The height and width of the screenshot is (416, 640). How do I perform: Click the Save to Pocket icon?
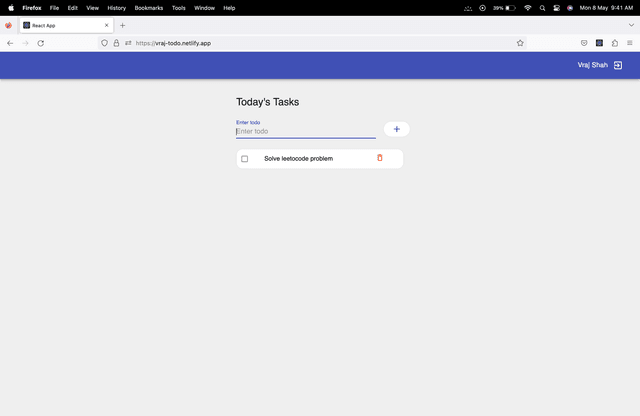point(584,43)
